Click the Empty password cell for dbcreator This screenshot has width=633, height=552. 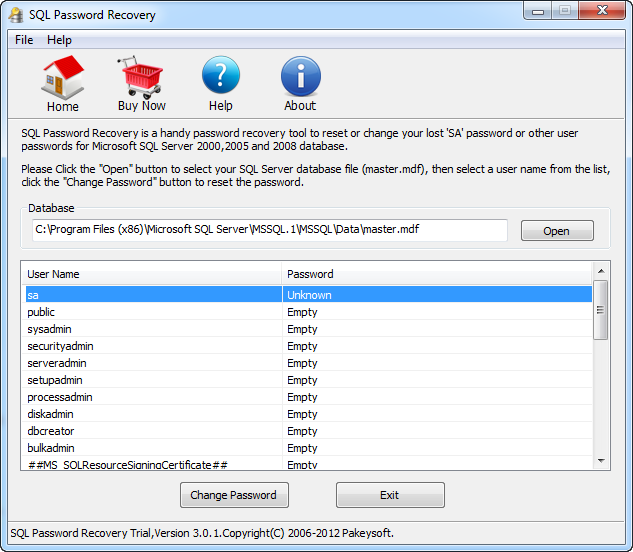click(437, 430)
